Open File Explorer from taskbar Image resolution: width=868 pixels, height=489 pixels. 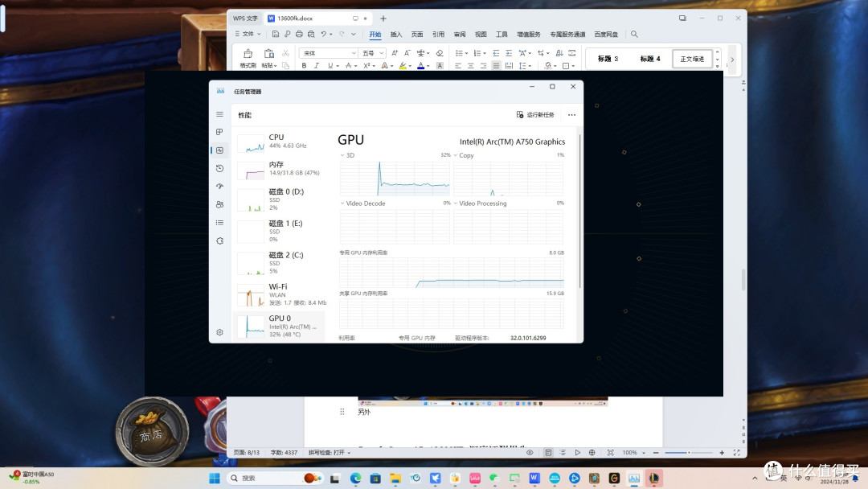coord(395,478)
